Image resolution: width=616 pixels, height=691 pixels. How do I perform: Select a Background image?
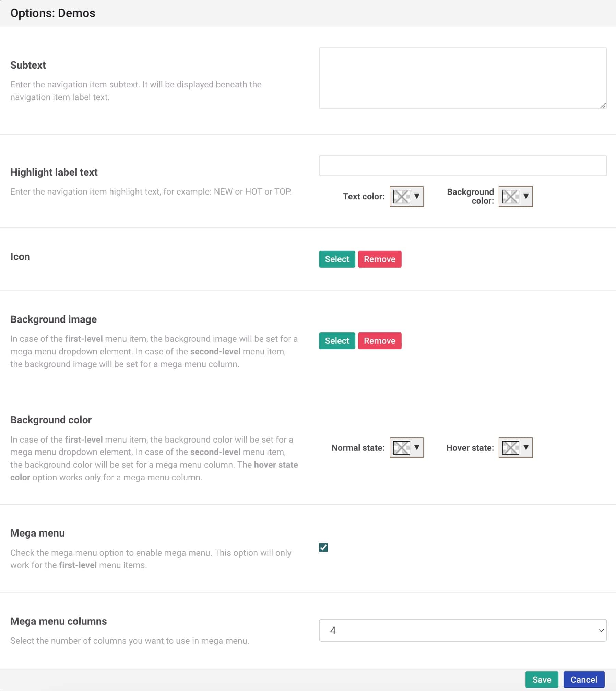point(337,341)
